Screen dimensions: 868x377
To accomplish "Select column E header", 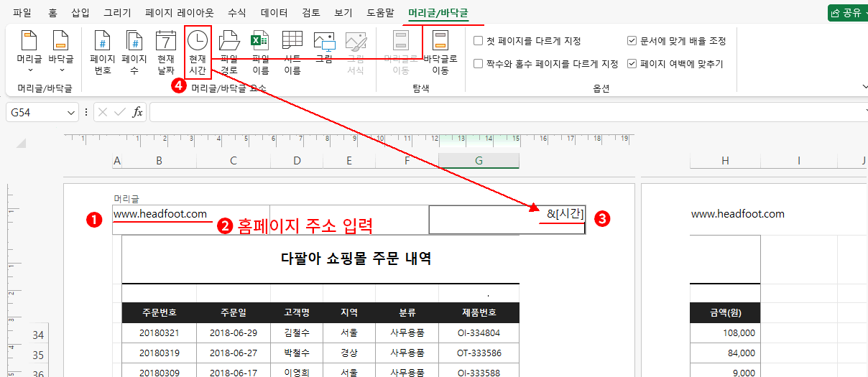I will 349,162.
